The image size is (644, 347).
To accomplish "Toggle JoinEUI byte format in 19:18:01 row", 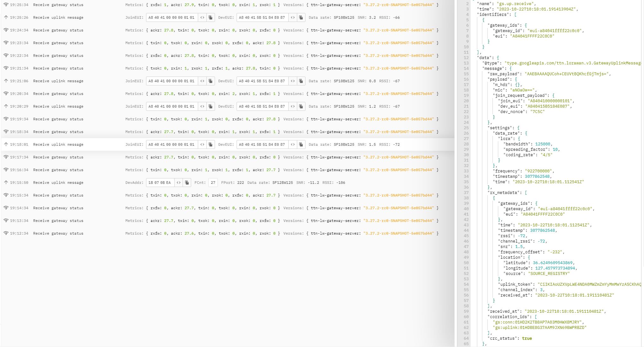I will coord(202,144).
